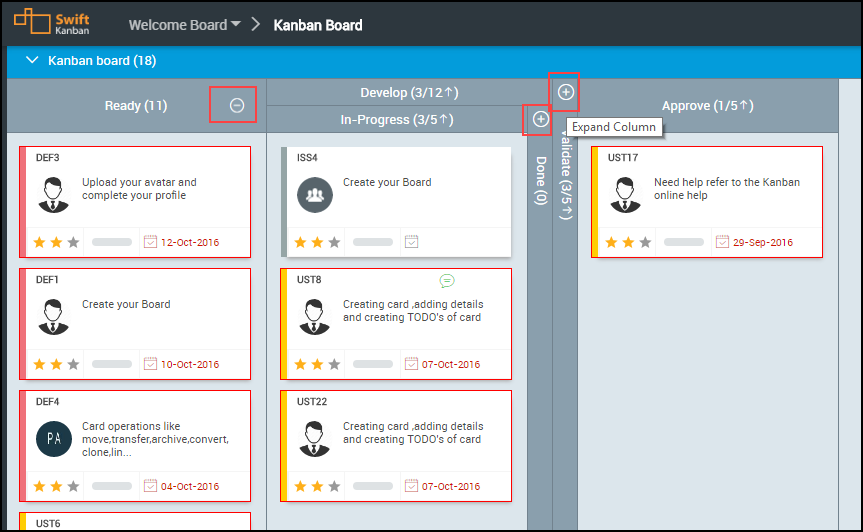863x532 pixels.
Task: Click the progress bar on card UST22
Action: tap(373, 486)
